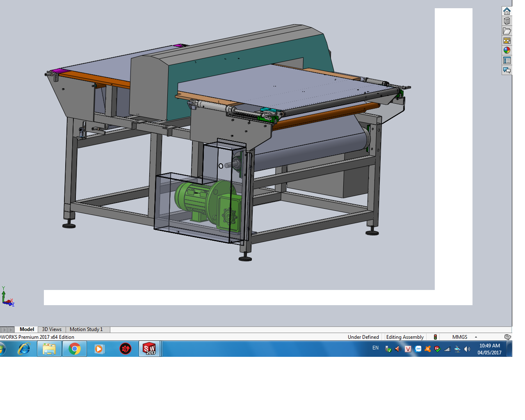Switch to the Model tab
Viewport: 525px width, 420px height.
point(27,329)
